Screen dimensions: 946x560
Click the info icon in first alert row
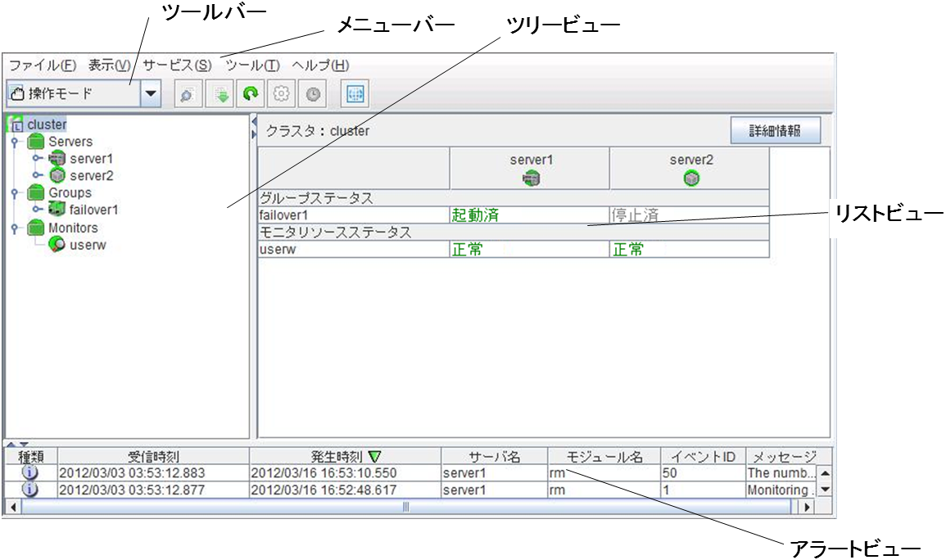click(x=29, y=472)
